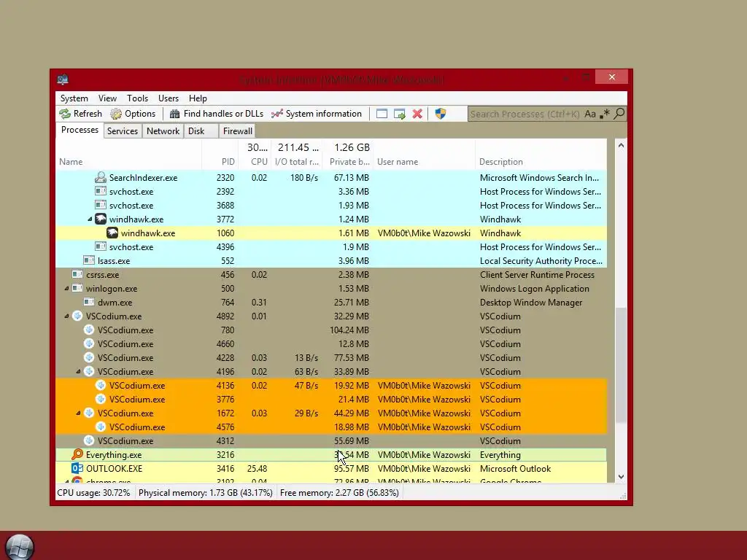This screenshot has height=560, width=747.
Task: Switch to the Network tab
Action: tap(163, 131)
